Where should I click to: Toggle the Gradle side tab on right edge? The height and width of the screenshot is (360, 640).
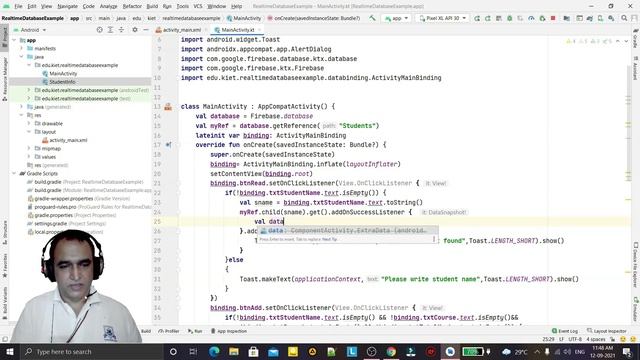(x=635, y=38)
